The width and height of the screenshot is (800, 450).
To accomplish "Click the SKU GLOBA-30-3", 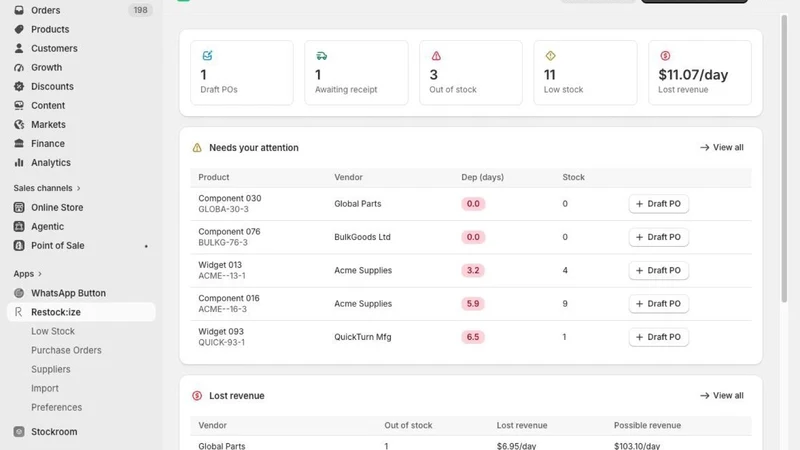I will pyautogui.click(x=223, y=209).
